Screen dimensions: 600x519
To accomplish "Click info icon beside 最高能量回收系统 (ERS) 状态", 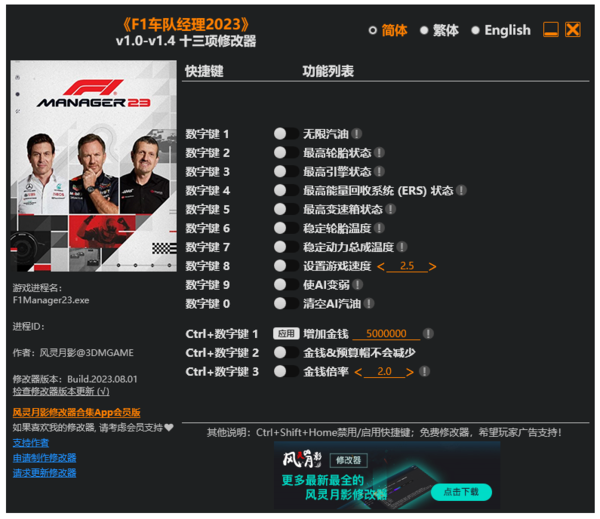I will coord(461,190).
